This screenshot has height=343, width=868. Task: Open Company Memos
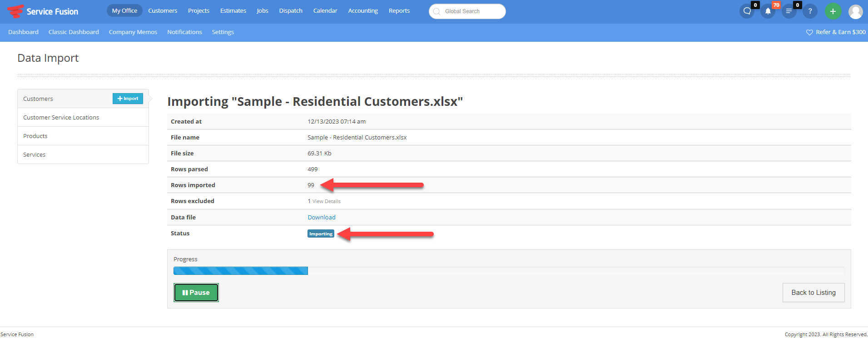coord(133,32)
